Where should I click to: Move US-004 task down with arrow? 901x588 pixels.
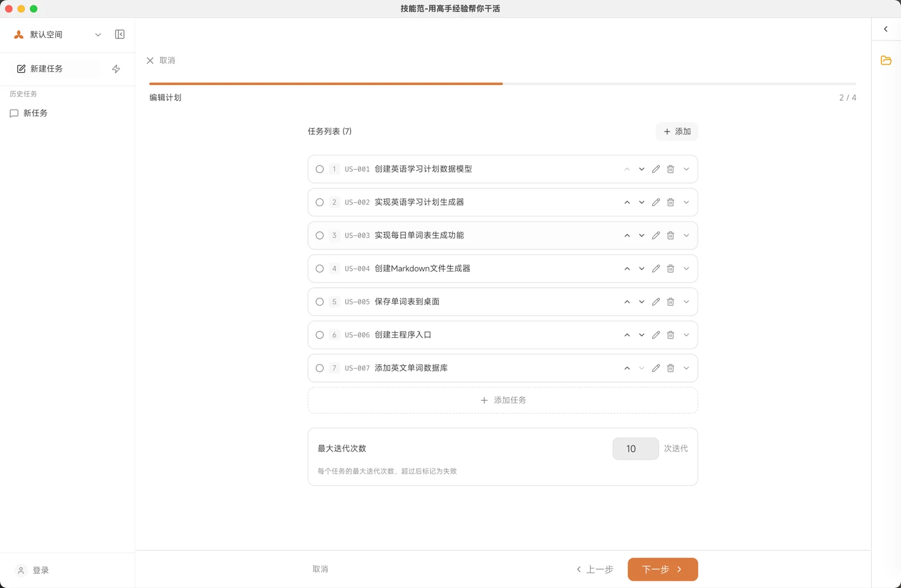[x=641, y=269]
